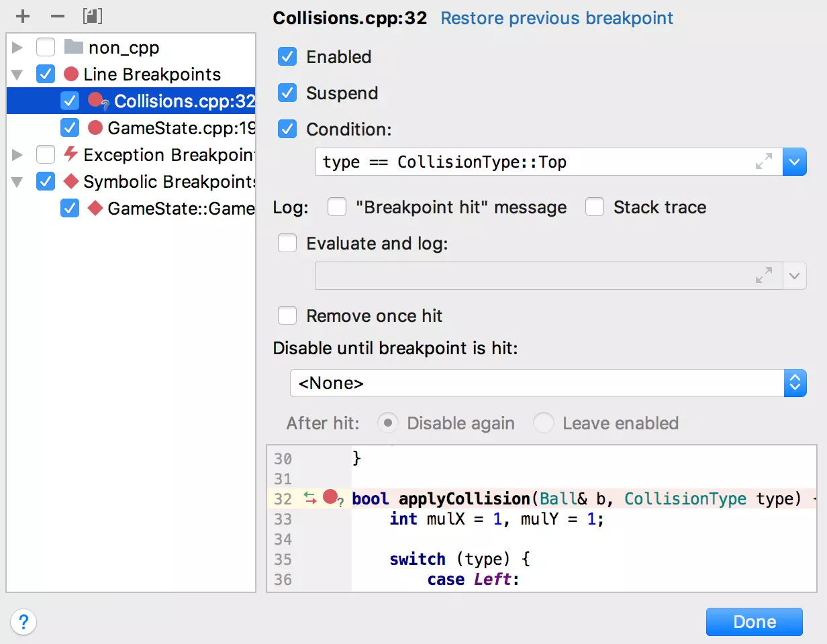This screenshot has width=827, height=644.
Task: Uncheck the Enabled checkbox
Action: 287,57
